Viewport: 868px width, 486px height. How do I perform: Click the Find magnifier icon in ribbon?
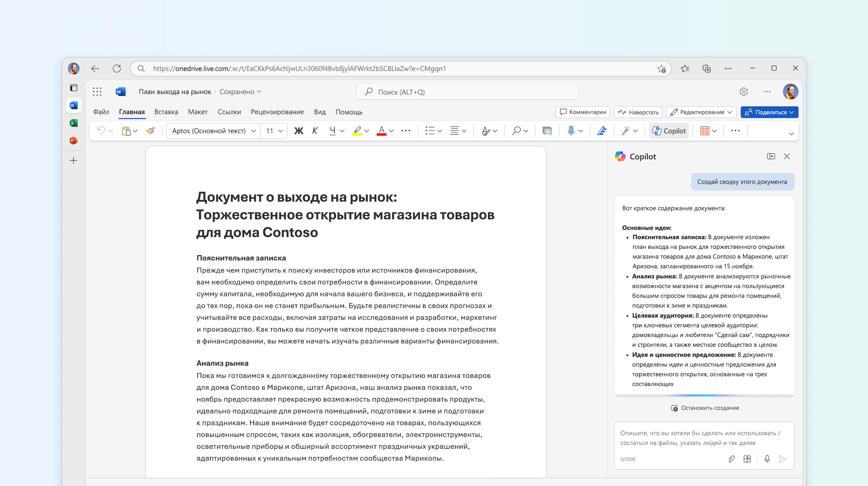point(516,131)
